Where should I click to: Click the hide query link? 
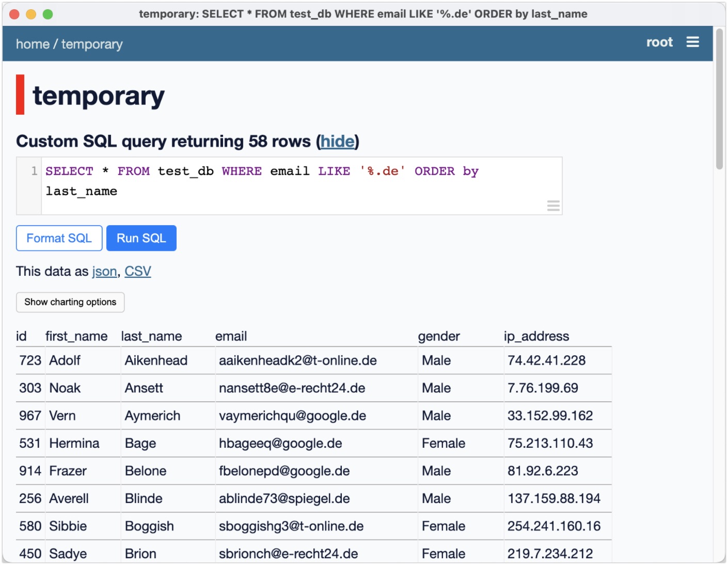[338, 142]
